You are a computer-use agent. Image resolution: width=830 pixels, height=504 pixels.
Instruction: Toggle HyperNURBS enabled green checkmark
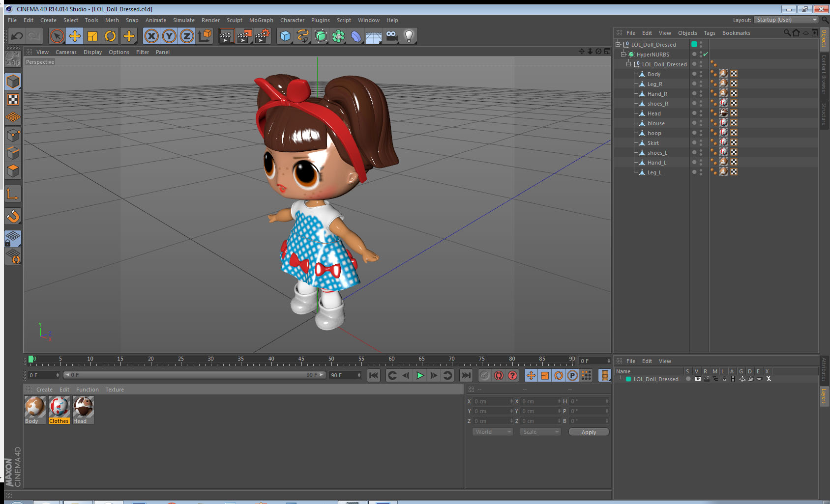pos(706,54)
